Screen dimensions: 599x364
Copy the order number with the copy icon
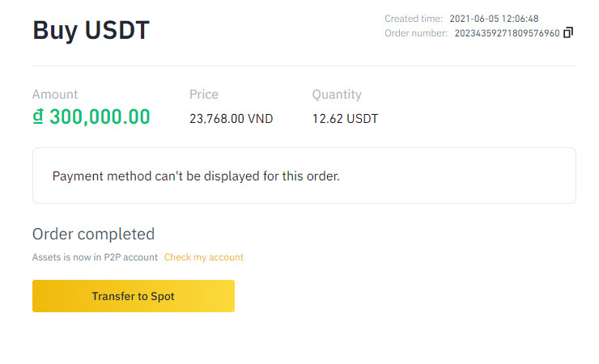(x=568, y=33)
